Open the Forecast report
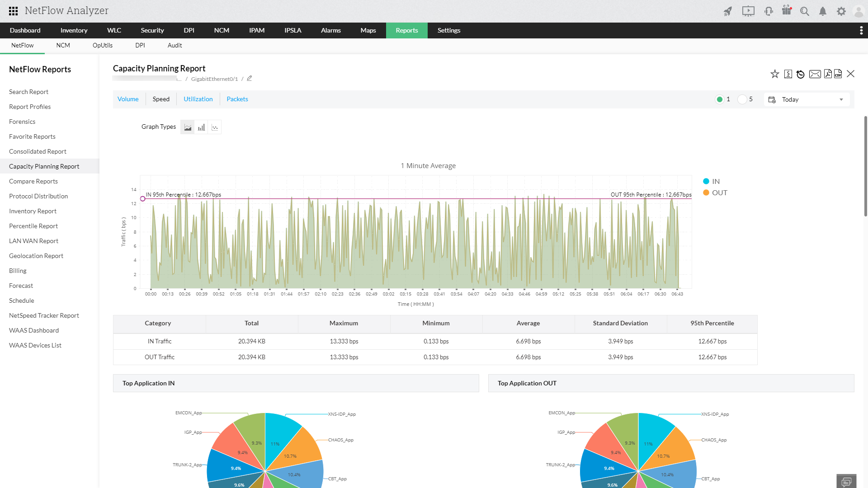Image resolution: width=868 pixels, height=488 pixels. pos(21,286)
